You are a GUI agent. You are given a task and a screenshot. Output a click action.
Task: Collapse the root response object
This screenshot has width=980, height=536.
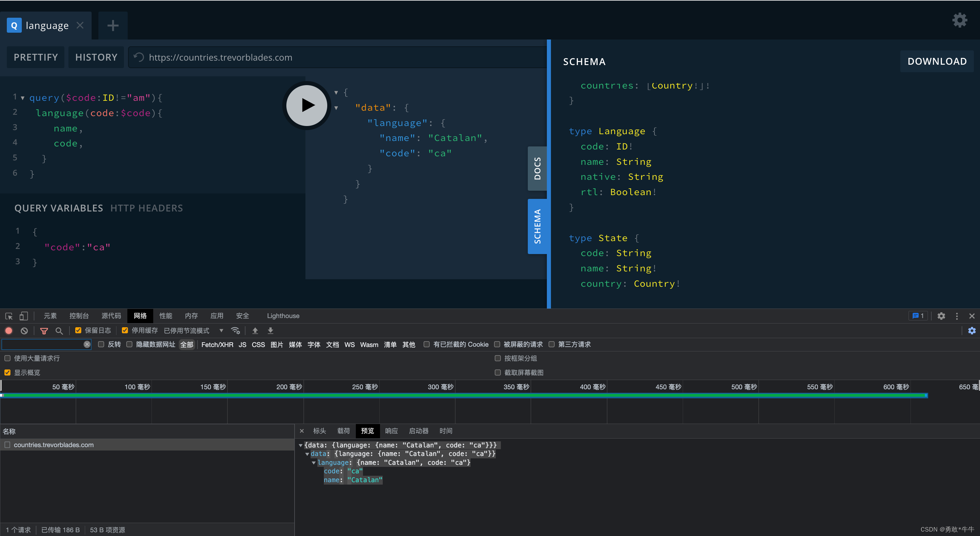point(336,92)
